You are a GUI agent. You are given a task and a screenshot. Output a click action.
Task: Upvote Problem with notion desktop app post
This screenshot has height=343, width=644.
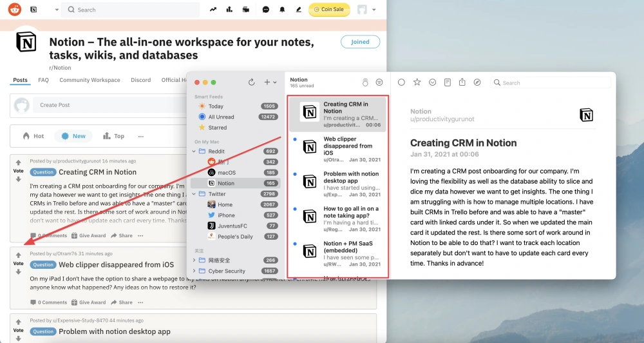[x=18, y=322]
